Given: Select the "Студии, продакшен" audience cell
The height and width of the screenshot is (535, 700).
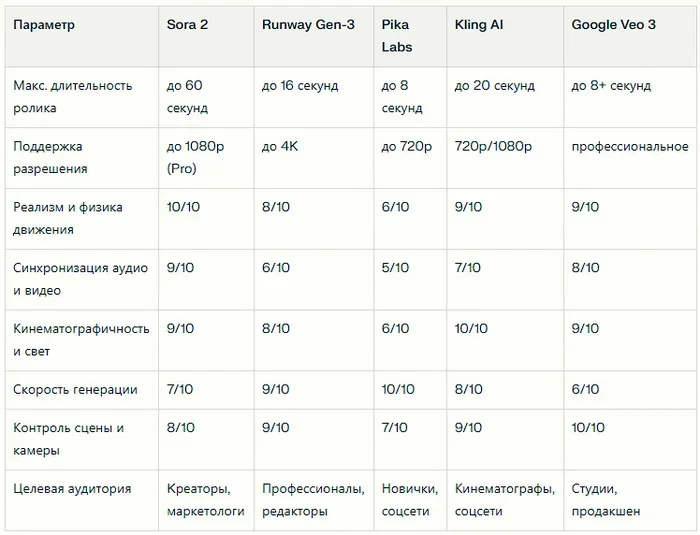Looking at the screenshot, I should pos(606,500).
